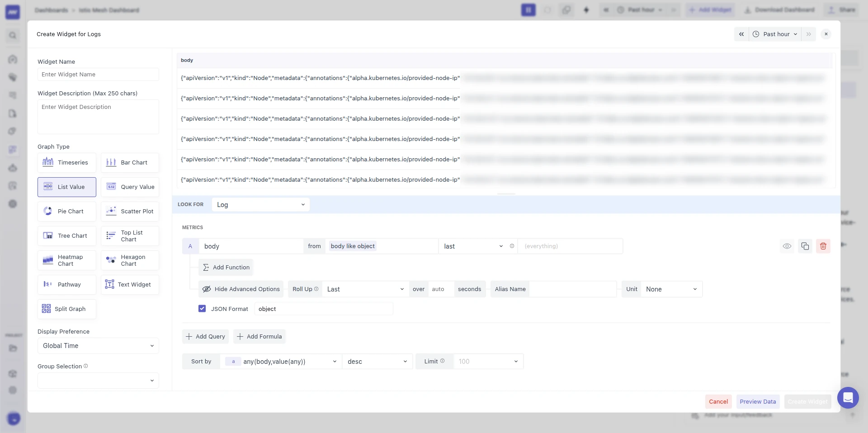Click the Add Function button
This screenshot has height=433, width=868.
pos(226,268)
